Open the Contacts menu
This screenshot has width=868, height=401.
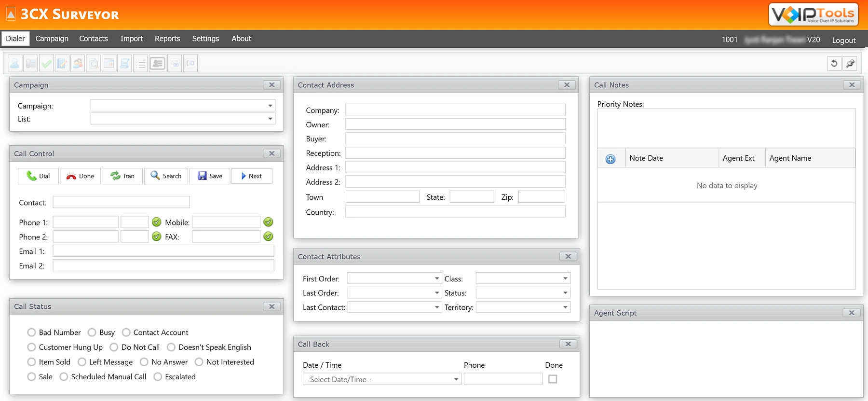(x=94, y=39)
